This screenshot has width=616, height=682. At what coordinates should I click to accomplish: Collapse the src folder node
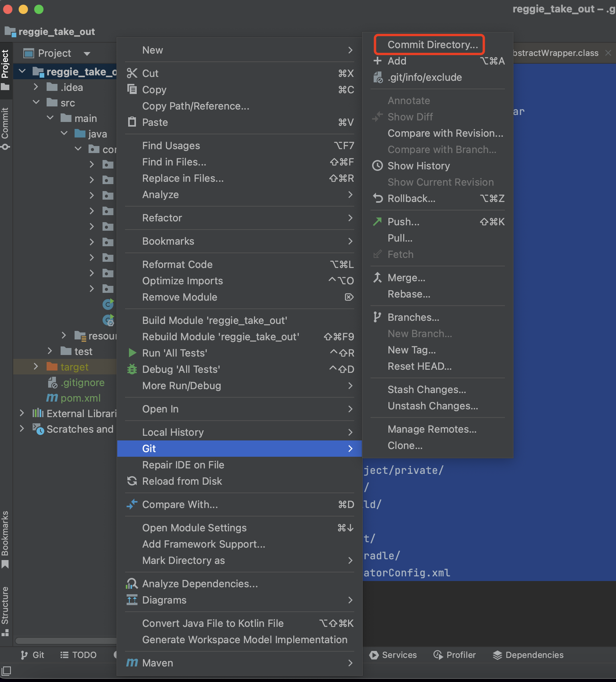(x=36, y=103)
